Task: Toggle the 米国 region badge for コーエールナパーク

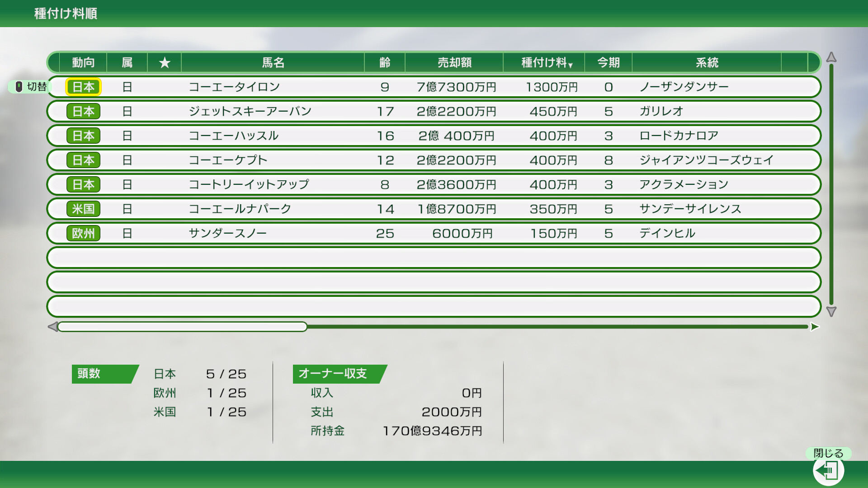Action: [83, 209]
